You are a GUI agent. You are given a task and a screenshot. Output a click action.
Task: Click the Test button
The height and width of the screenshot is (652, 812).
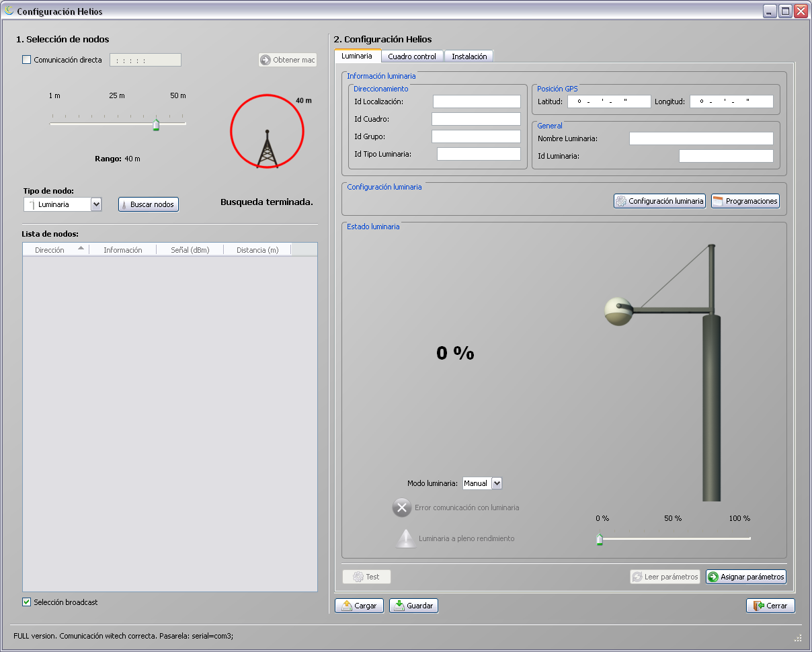(x=366, y=577)
